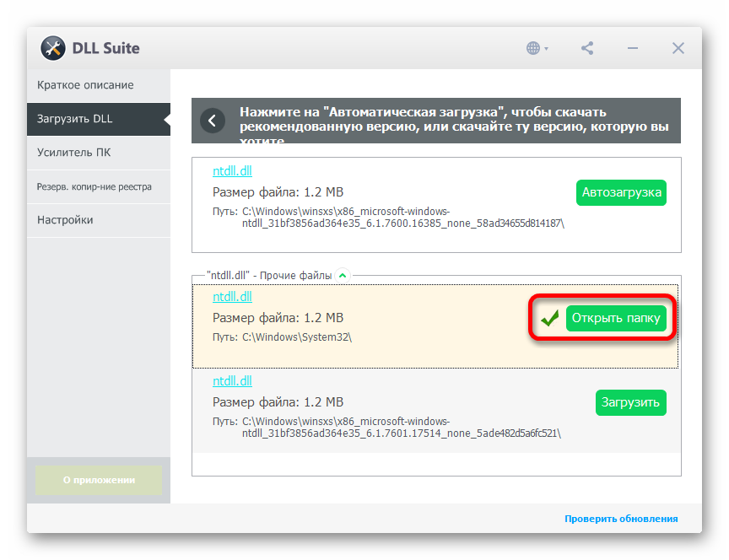Click the DLL Suite logo icon
The image size is (729, 560).
53,48
